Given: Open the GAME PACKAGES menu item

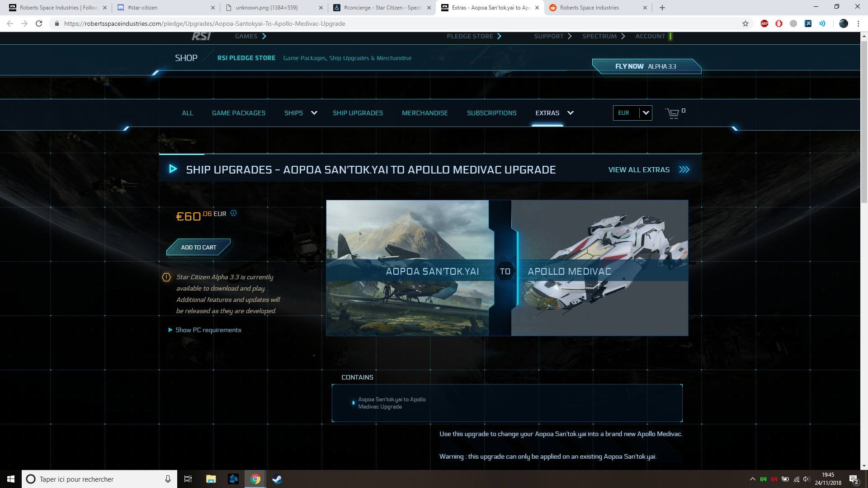Looking at the screenshot, I should coord(238,113).
